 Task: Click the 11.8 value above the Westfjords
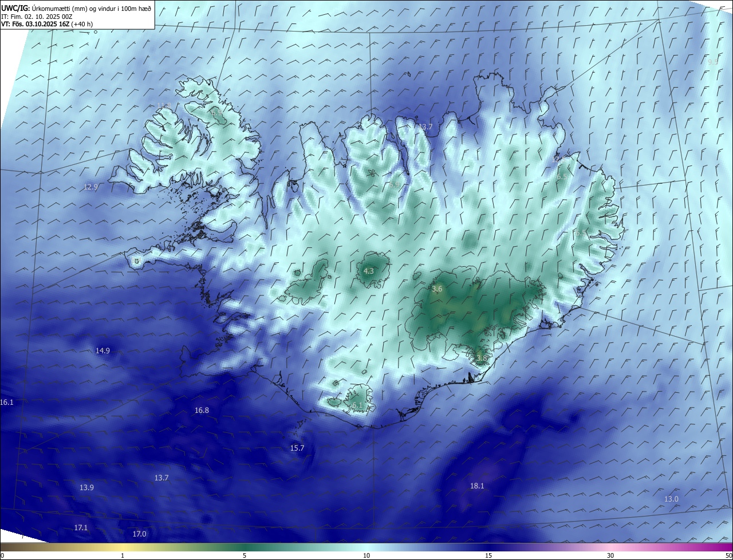point(164,105)
